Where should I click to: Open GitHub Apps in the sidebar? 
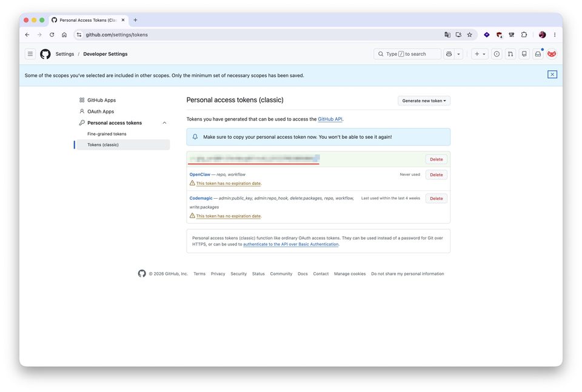pos(101,100)
